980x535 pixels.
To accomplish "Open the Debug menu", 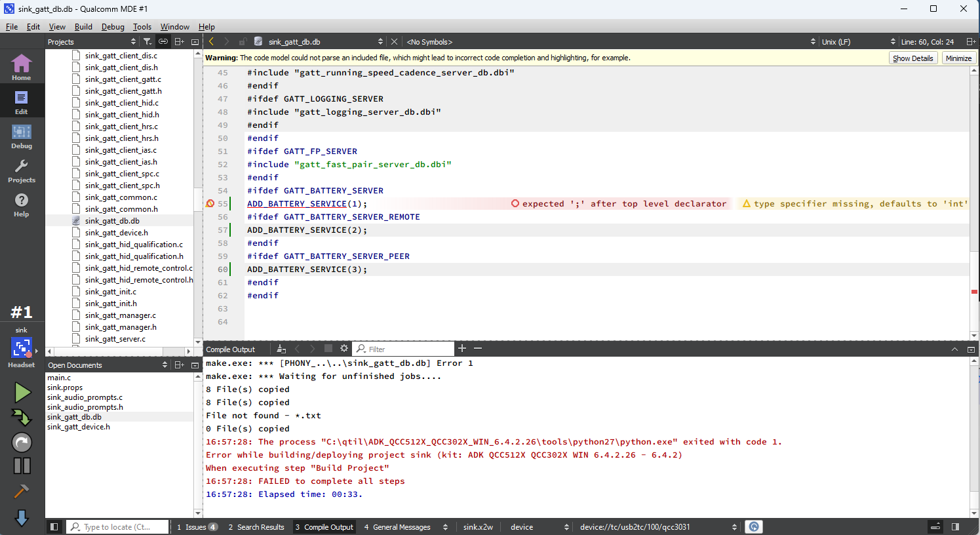I will (113, 27).
